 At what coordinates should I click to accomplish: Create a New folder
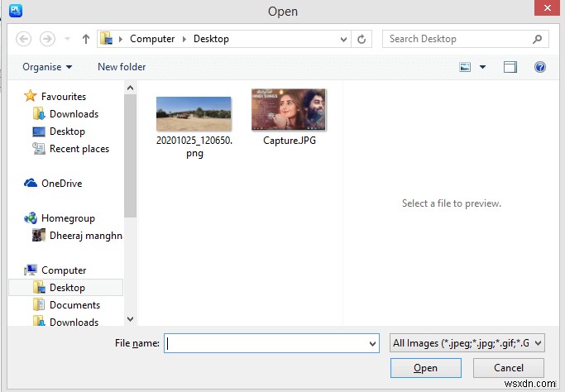point(122,67)
